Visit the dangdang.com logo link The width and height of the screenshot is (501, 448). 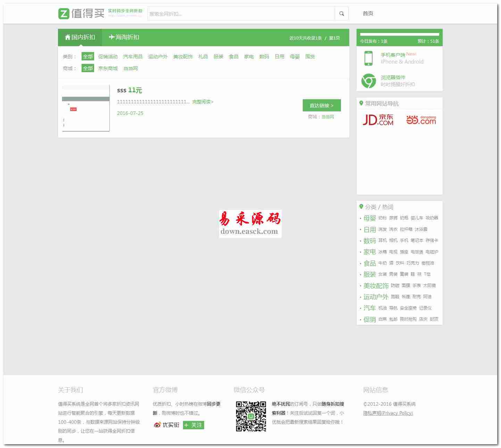[x=421, y=120]
